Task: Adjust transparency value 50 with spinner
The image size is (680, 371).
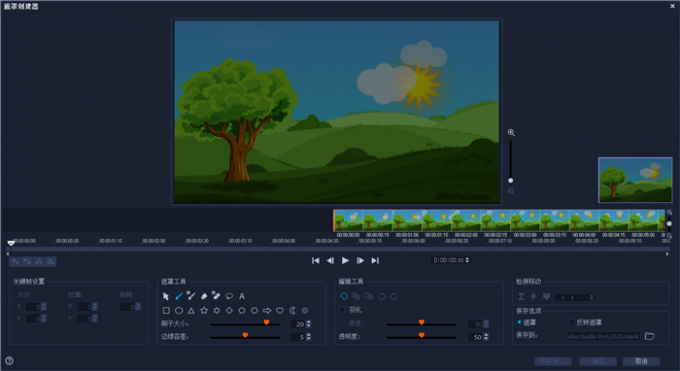Action: tap(486, 337)
